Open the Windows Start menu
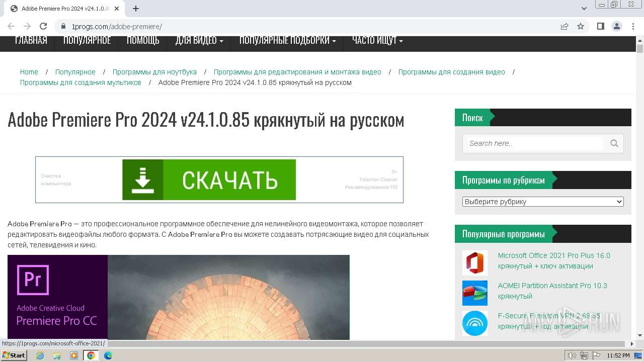The width and height of the screenshot is (644, 362). [x=14, y=355]
